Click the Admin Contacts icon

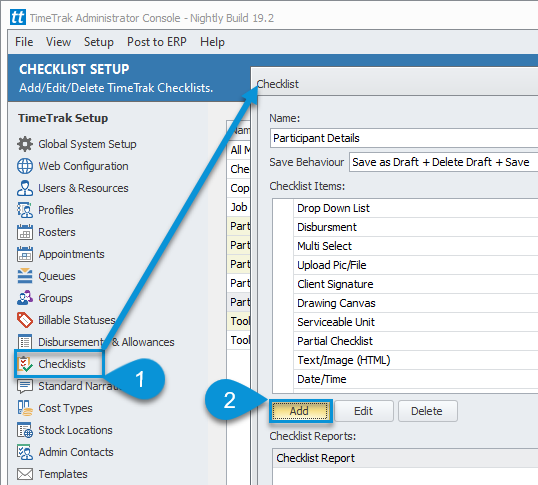[x=25, y=452]
